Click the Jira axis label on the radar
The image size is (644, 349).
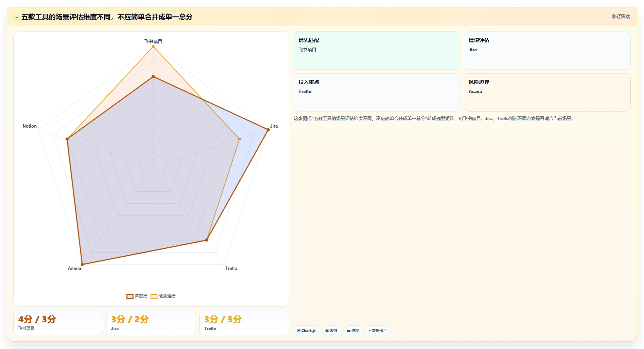(274, 126)
